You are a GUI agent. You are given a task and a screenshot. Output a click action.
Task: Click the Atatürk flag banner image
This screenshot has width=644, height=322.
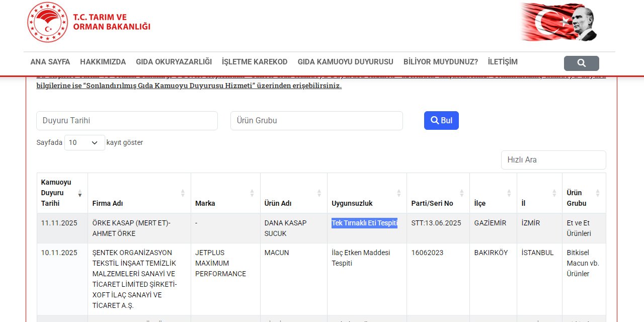(x=558, y=22)
